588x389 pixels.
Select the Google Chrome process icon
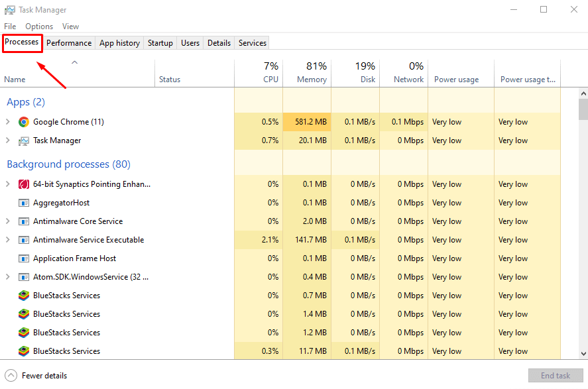[24, 122]
